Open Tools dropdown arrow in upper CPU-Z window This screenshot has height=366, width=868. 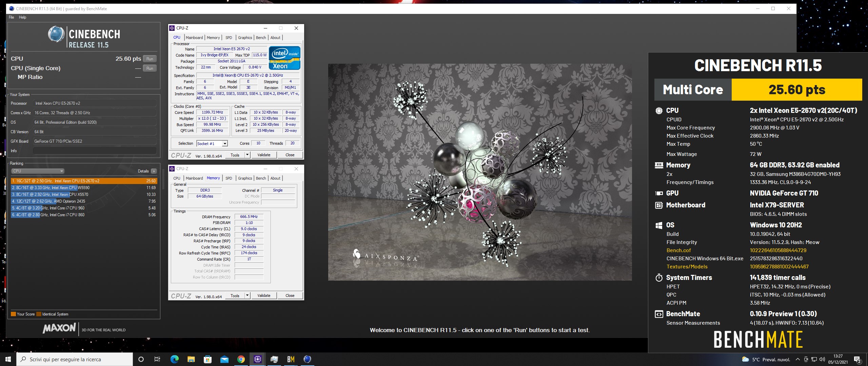247,155
